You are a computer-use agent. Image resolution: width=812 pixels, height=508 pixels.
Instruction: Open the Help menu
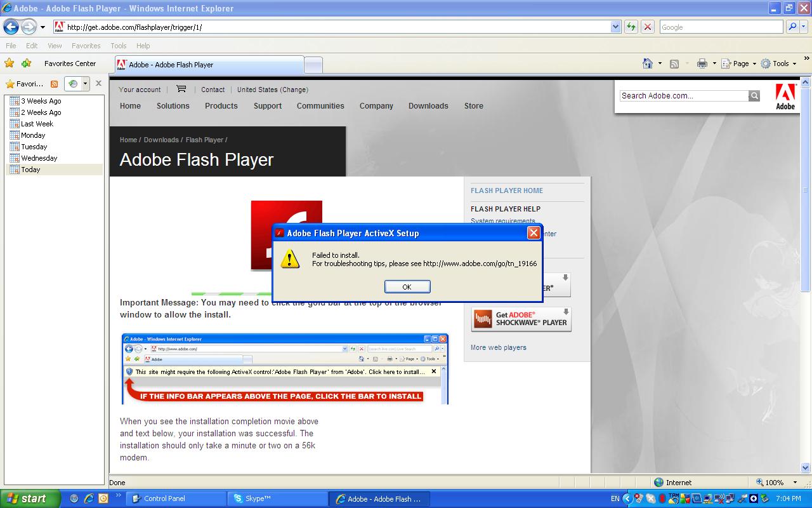click(143, 46)
